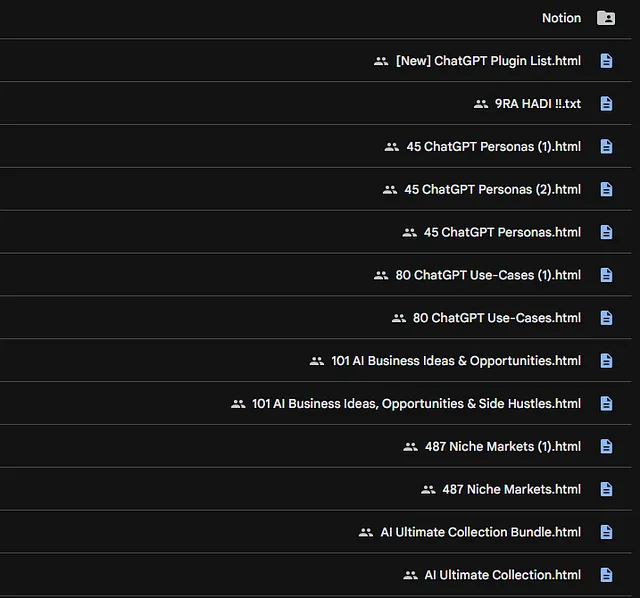Screen dimensions: 640x598
Task: Open 487 Niche Markets (1).html
Action: point(503,447)
